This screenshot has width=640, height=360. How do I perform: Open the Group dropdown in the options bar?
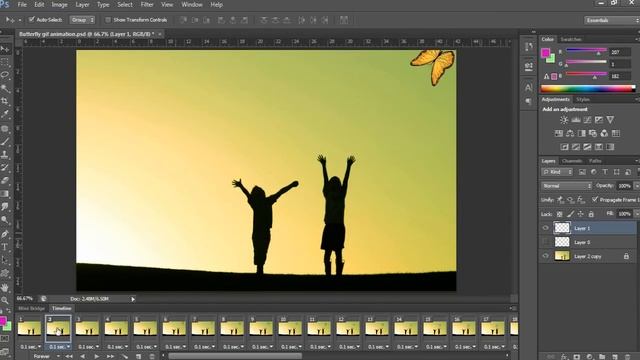click(x=82, y=20)
